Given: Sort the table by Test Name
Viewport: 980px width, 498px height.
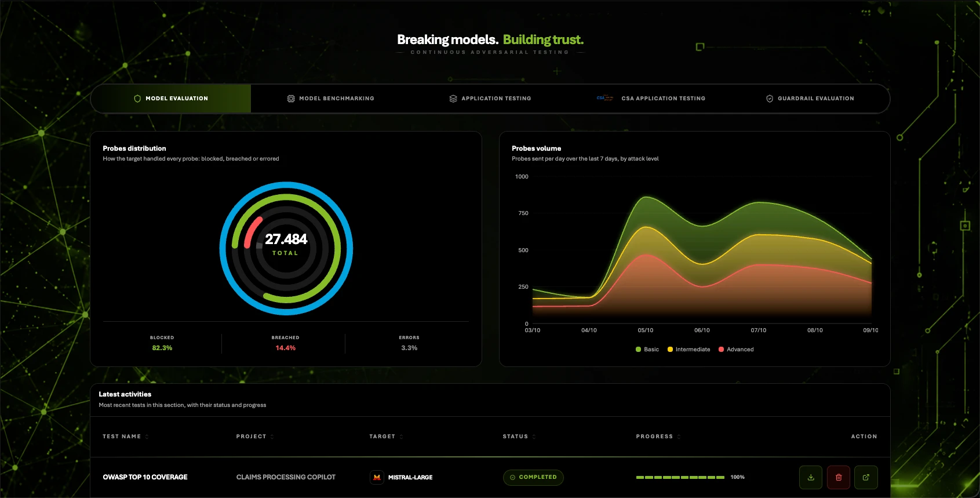Looking at the screenshot, I should coord(126,437).
